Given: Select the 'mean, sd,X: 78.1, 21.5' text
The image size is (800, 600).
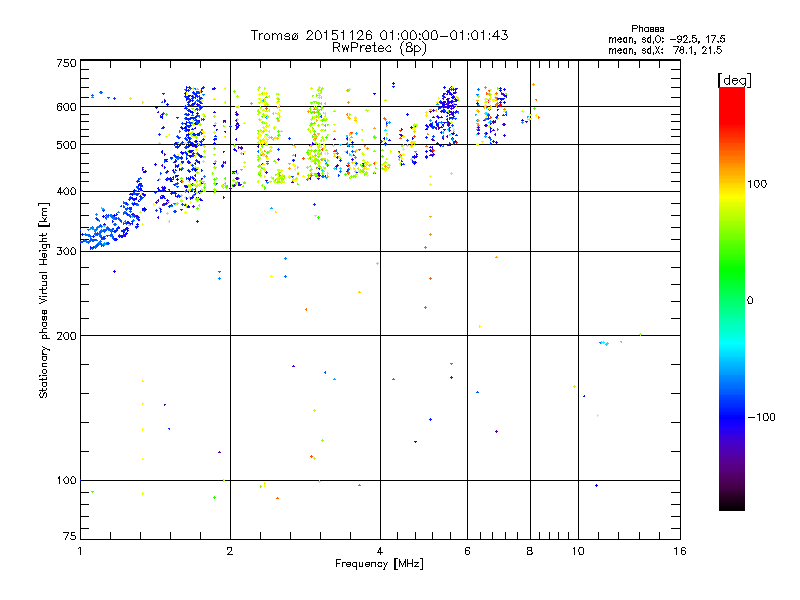Looking at the screenshot, I should click(x=665, y=50).
